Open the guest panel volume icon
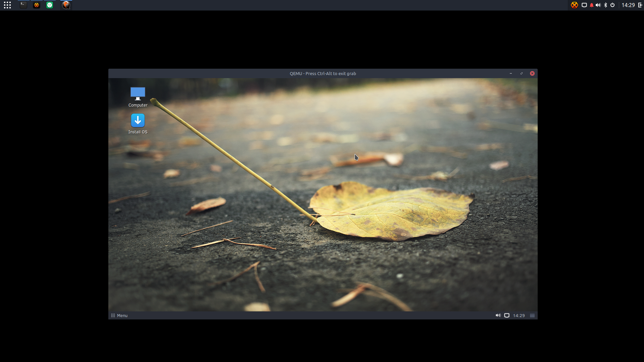Screen dimensions: 644x362 point(498,315)
